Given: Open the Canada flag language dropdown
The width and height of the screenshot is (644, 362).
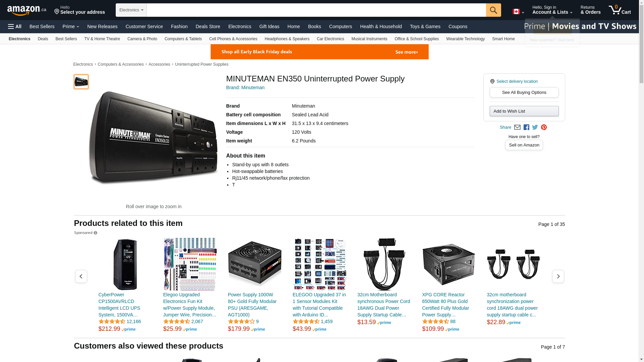Looking at the screenshot, I should [x=518, y=12].
